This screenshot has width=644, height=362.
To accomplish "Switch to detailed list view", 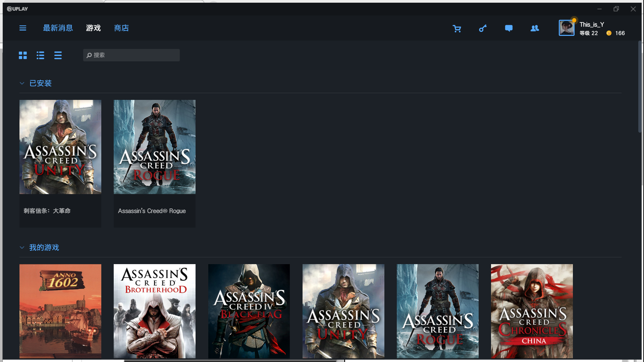I will click(x=40, y=55).
